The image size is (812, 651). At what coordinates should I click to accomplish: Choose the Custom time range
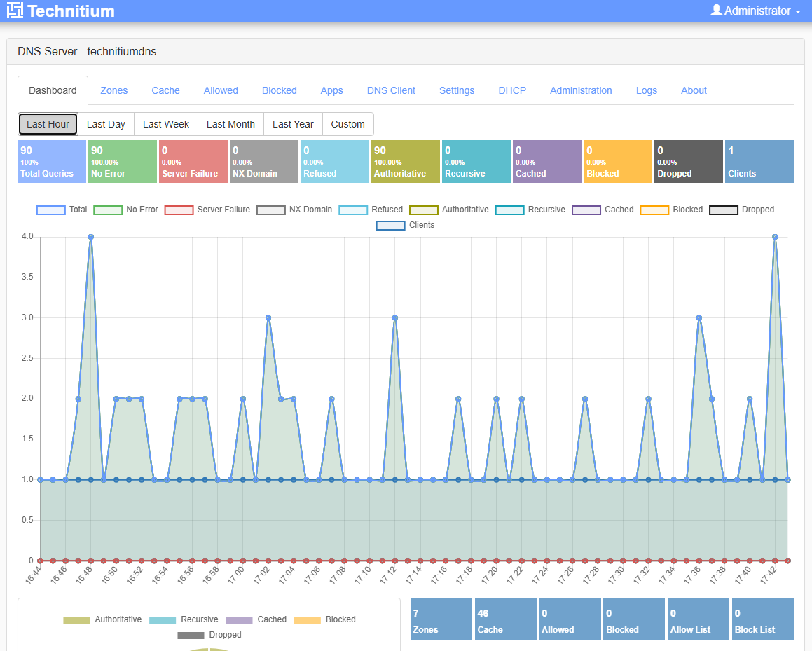[347, 123]
